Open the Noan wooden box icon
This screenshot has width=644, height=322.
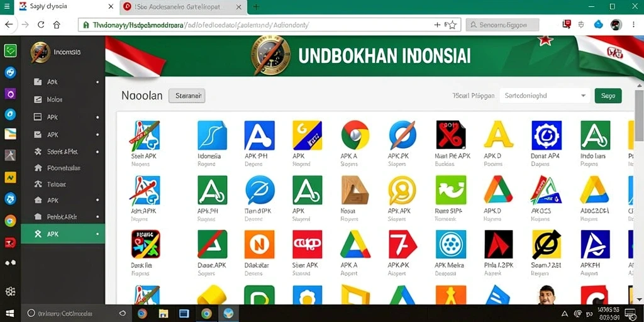(x=355, y=190)
